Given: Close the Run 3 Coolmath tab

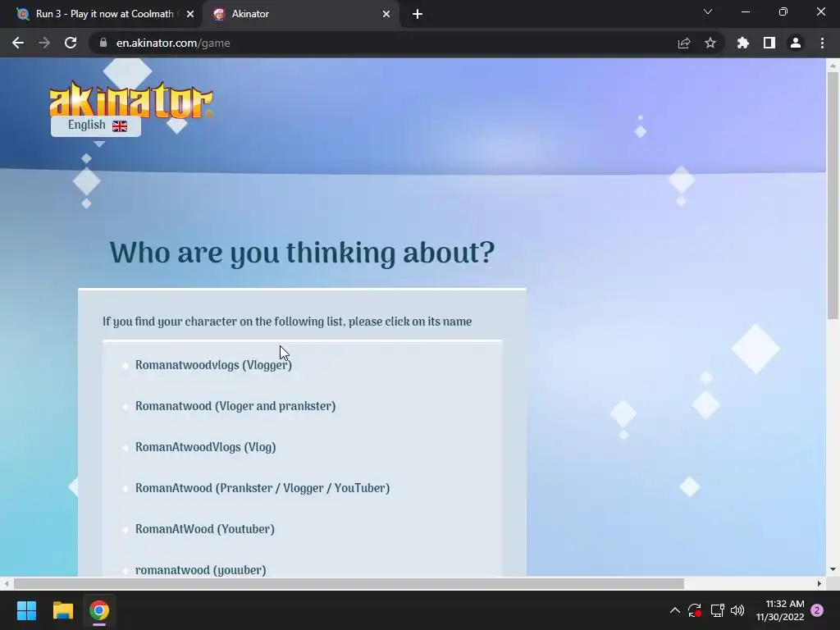Looking at the screenshot, I should (x=190, y=14).
